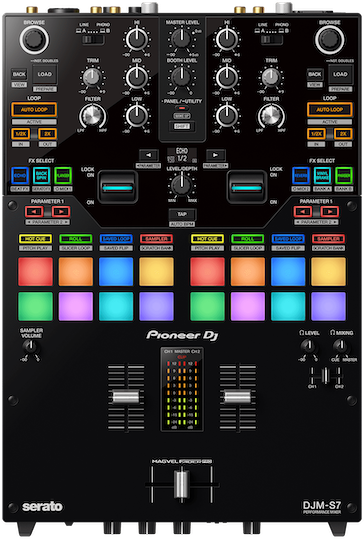This screenshot has height=539, width=364.
Task: Toggle the left deck FX lever
Action: coord(118,188)
